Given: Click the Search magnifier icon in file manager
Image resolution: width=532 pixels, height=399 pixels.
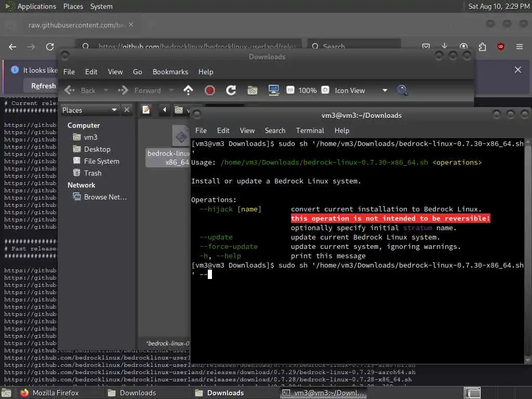Looking at the screenshot, I should click(x=402, y=90).
